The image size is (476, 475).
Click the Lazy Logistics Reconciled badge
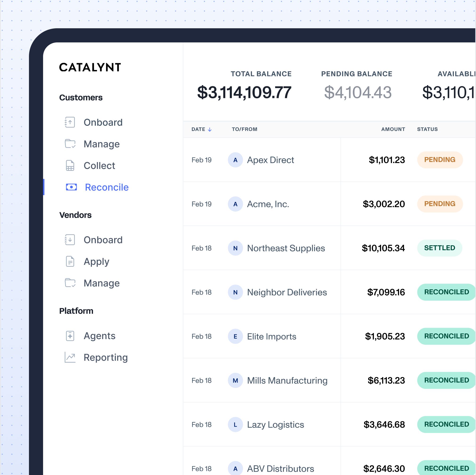click(446, 424)
